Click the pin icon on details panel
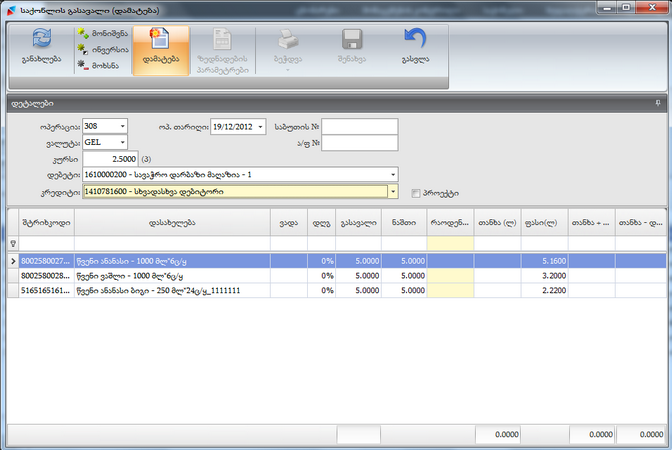Image resolution: width=672 pixels, height=450 pixels. [658, 103]
